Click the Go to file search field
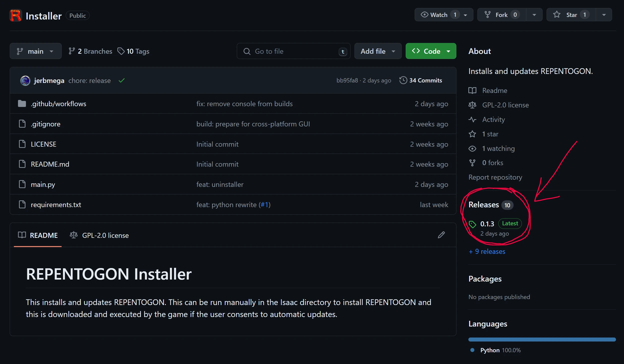Image resolution: width=624 pixels, height=364 pixels. [293, 51]
